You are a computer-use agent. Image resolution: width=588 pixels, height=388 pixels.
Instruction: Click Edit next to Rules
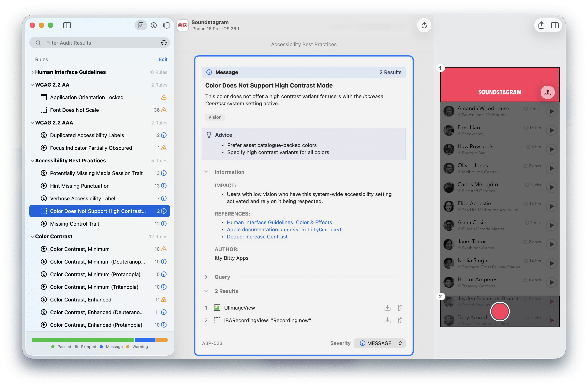tap(163, 59)
